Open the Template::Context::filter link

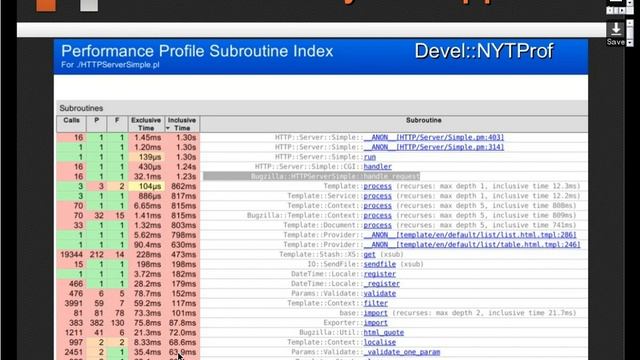(376, 303)
